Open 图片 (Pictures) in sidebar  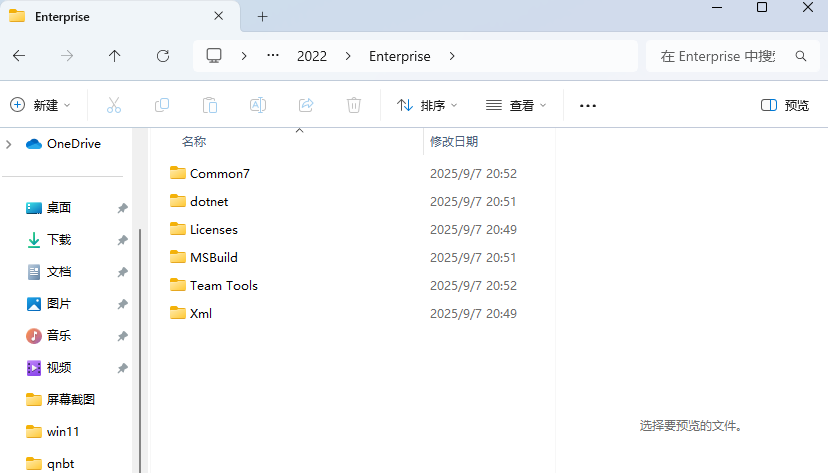[x=49, y=304]
